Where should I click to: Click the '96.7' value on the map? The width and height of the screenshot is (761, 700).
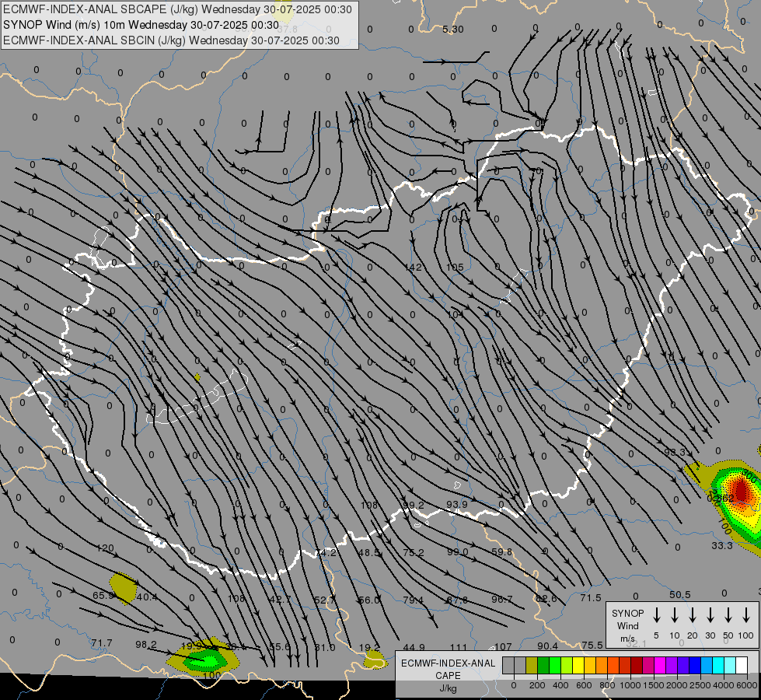click(501, 599)
